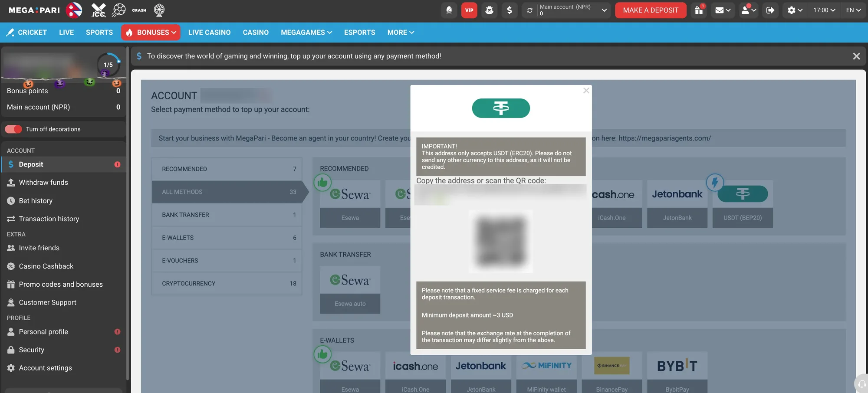Image resolution: width=868 pixels, height=393 pixels.
Task: Refresh the main account balance
Action: (x=529, y=10)
